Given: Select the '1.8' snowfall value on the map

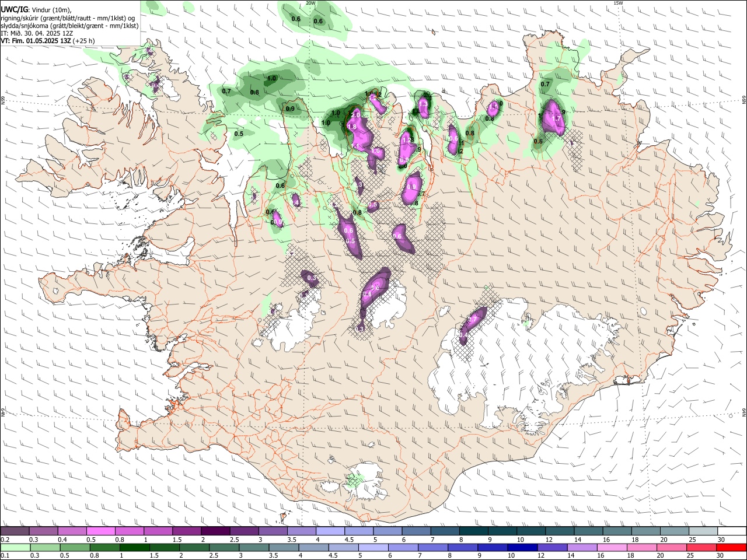Looking at the screenshot, I should pyautogui.click(x=352, y=127).
